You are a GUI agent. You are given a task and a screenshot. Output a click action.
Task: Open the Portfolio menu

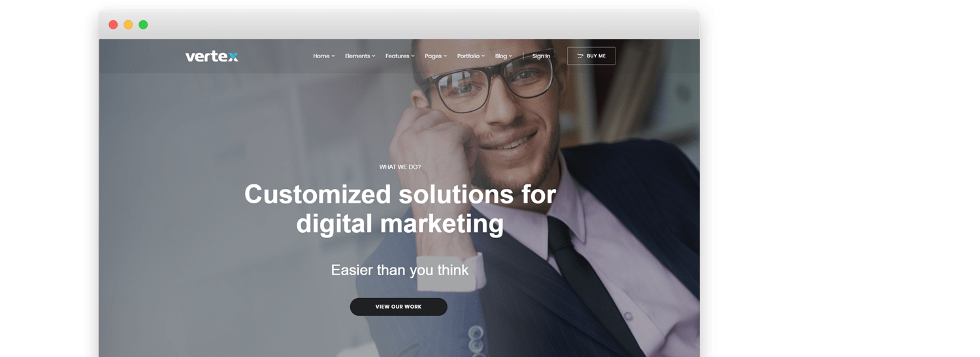(x=471, y=56)
